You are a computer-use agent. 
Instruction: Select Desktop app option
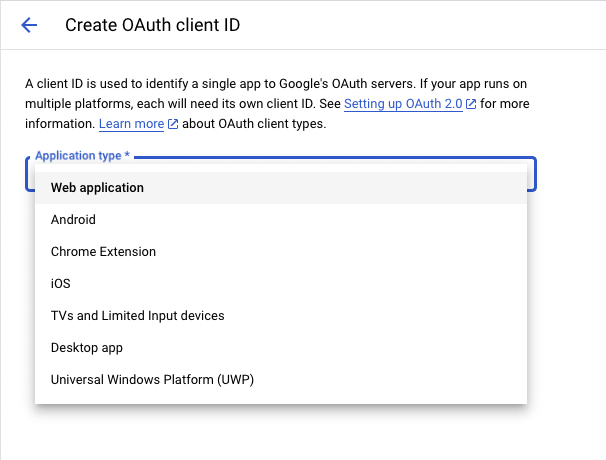(x=281, y=348)
